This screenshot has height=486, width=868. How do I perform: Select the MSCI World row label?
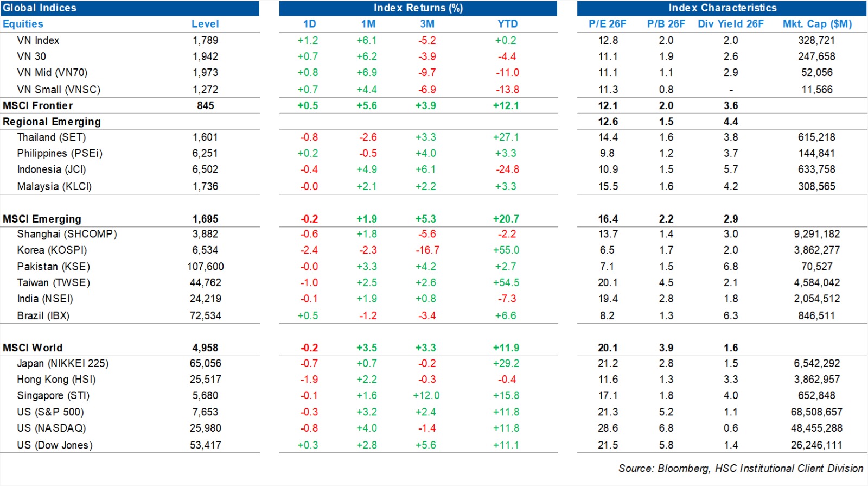pyautogui.click(x=33, y=348)
